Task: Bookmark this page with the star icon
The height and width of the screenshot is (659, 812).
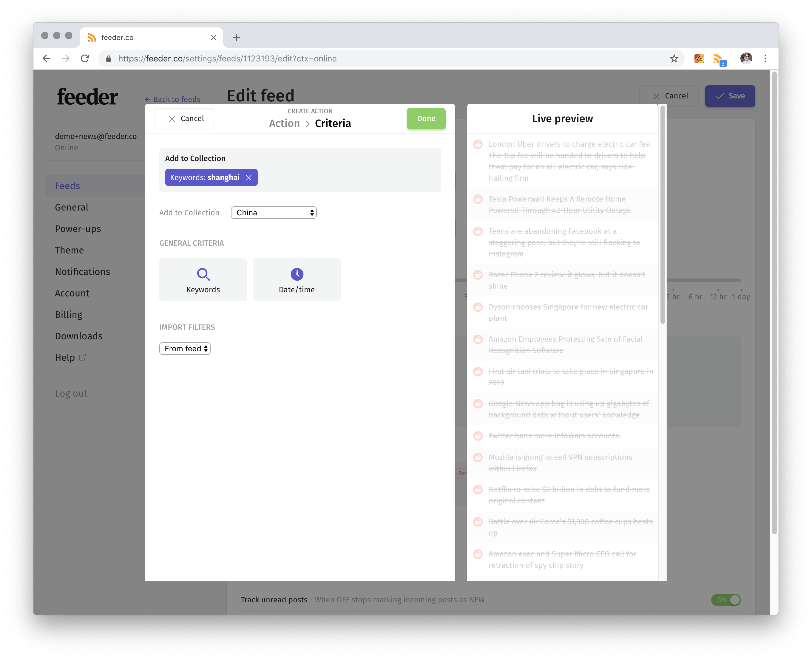Action: click(674, 58)
